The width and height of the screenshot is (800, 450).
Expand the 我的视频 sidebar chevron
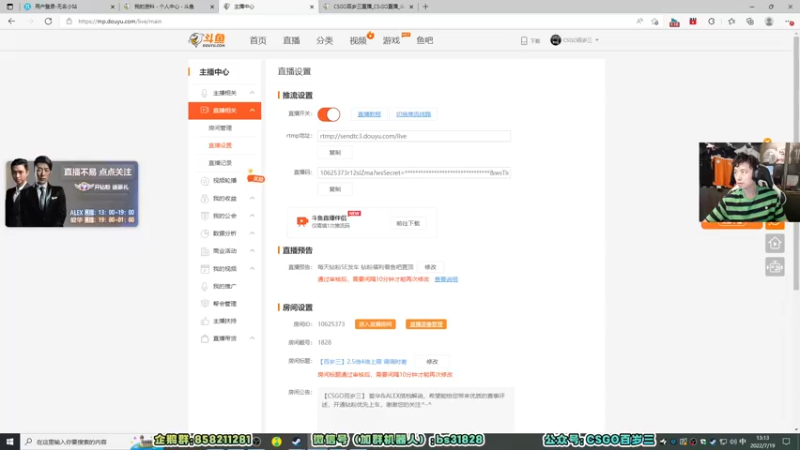pyautogui.click(x=252, y=268)
